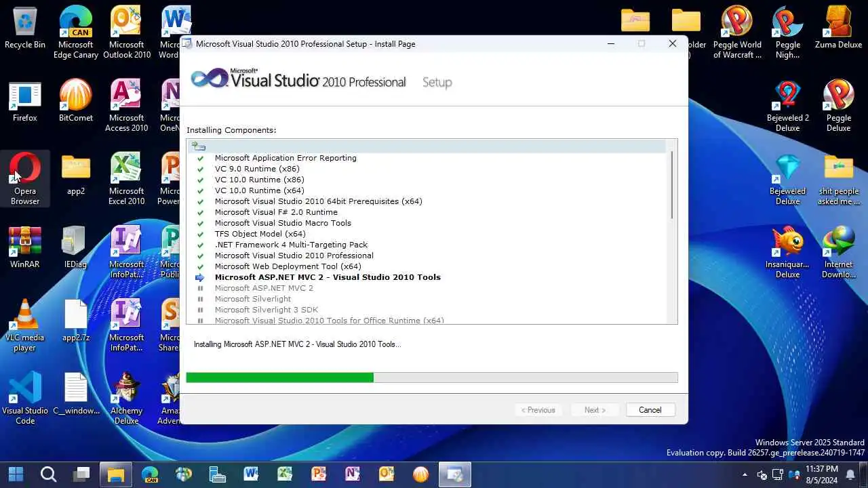Screen dimensions: 868x488
Task: Open the notification bell in the taskbar
Action: coord(850,474)
